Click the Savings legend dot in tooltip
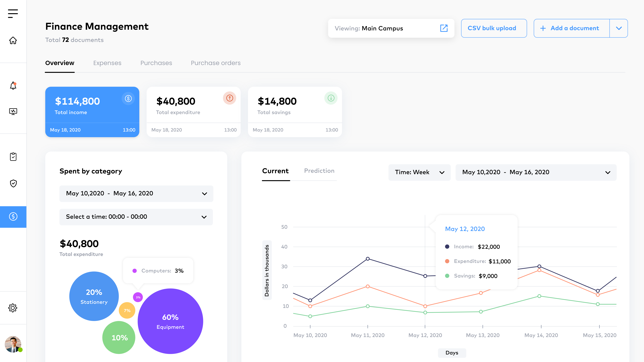644x362 pixels. [x=447, y=276]
